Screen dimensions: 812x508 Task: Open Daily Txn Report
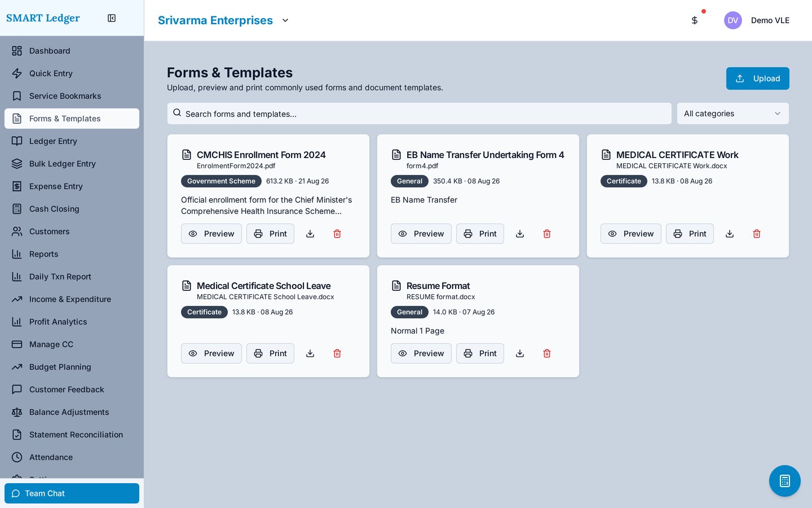click(x=72, y=277)
